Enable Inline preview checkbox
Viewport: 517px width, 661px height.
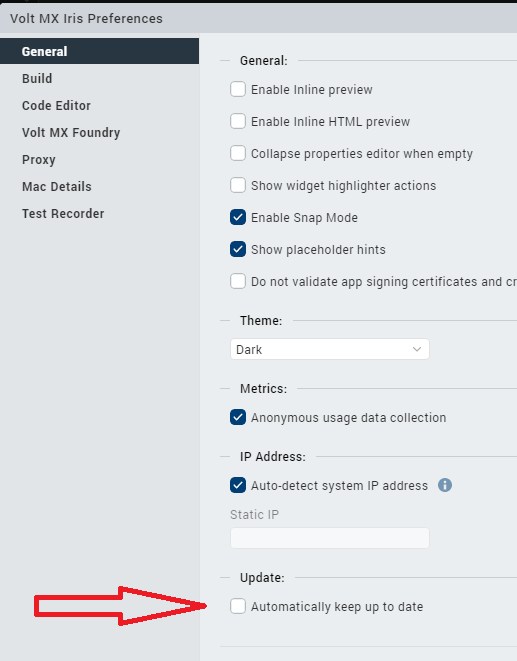238,89
